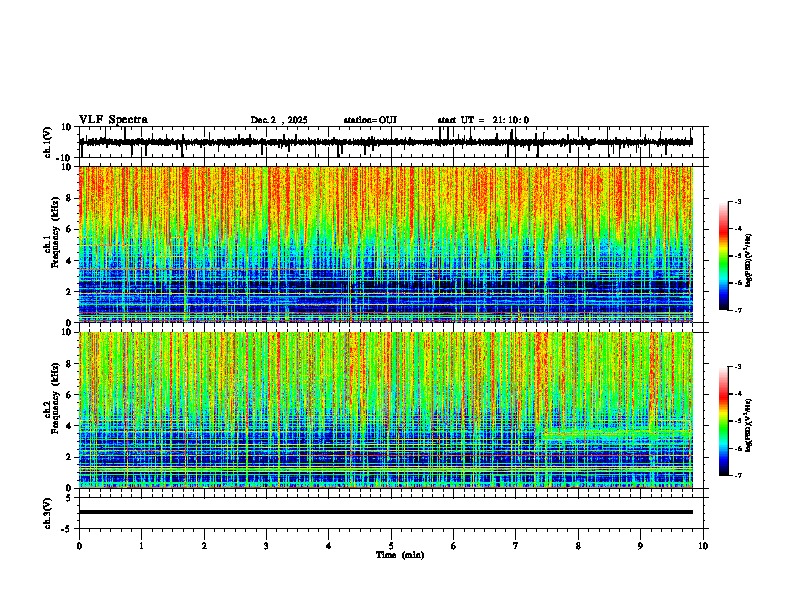Screen dimensions: 792x612
Task: Click time axis tick label '8'
Action: click(x=578, y=546)
